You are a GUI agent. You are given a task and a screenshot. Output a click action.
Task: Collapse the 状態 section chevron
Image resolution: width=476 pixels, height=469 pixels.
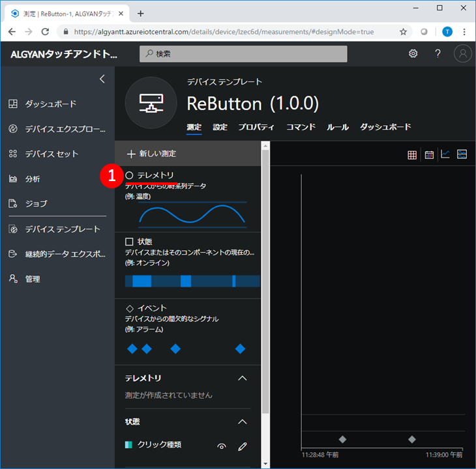click(243, 421)
